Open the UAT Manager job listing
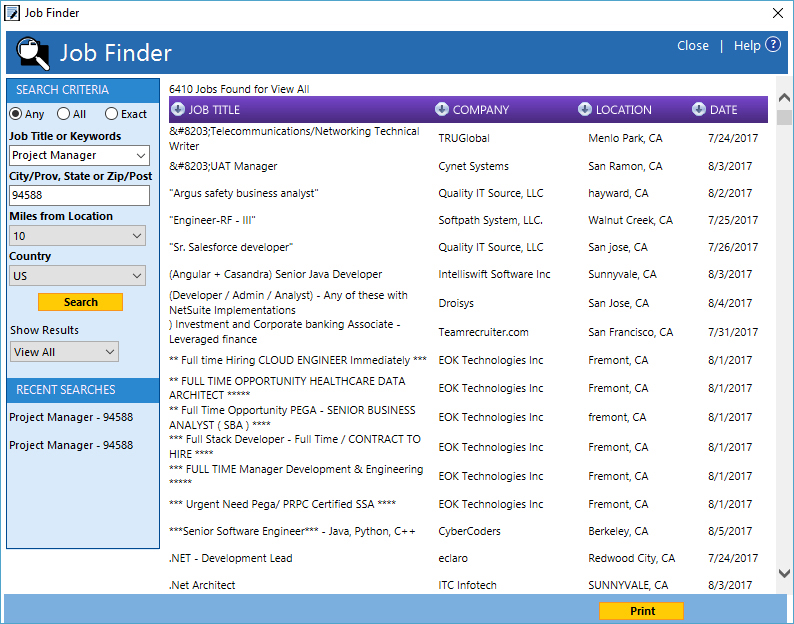The width and height of the screenshot is (794, 624). pyautogui.click(x=223, y=166)
